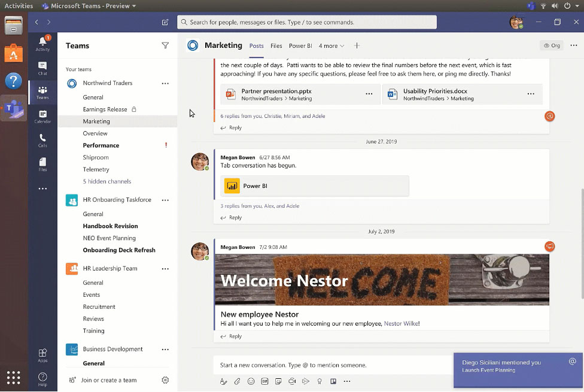Toggle the Org wide view button
Viewport: 584px width, 392px height.
click(x=552, y=45)
